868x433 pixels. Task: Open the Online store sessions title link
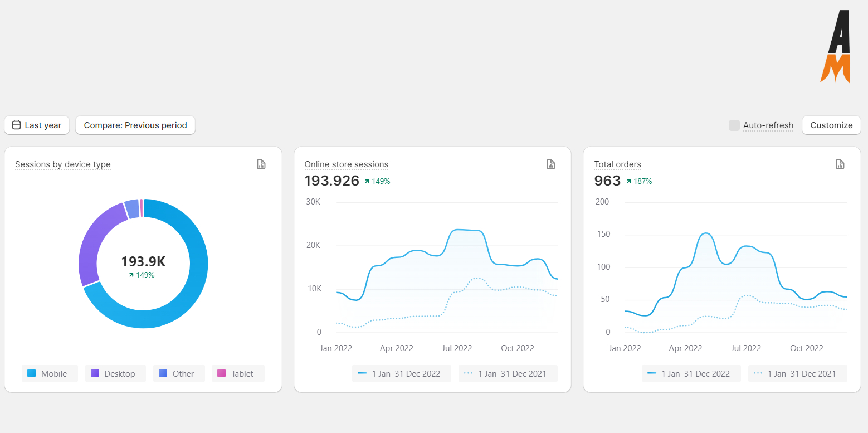coord(347,164)
